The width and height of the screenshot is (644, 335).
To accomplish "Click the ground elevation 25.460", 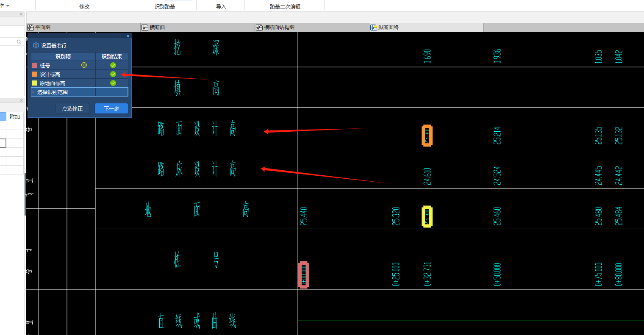I will tap(497, 216).
